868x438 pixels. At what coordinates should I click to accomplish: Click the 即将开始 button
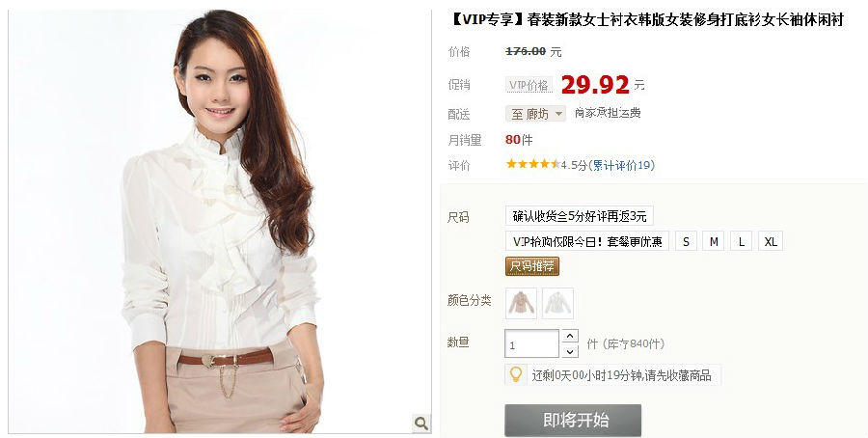point(573,421)
